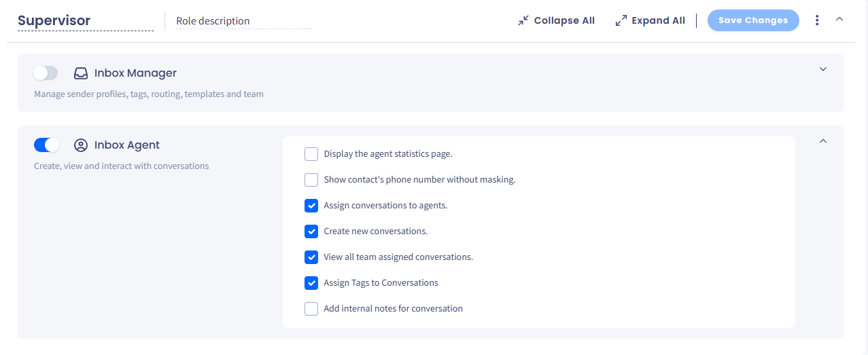The image size is (868, 355).
Task: Click the Expand All arrows icon
Action: tap(621, 20)
